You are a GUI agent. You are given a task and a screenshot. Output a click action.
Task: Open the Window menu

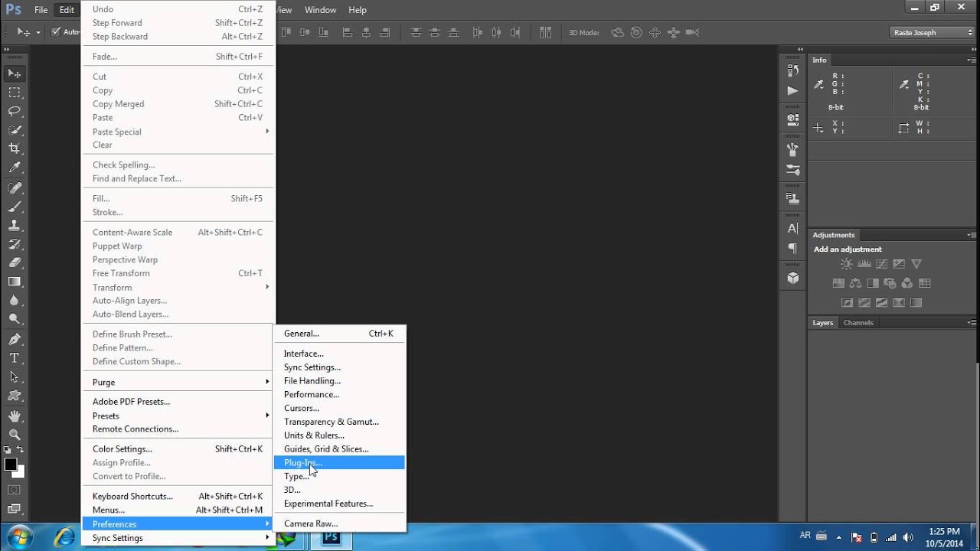(x=320, y=10)
